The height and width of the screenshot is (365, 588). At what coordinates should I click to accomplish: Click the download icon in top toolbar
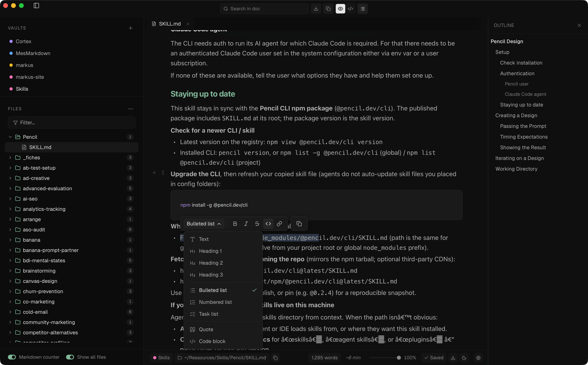pyautogui.click(x=316, y=9)
